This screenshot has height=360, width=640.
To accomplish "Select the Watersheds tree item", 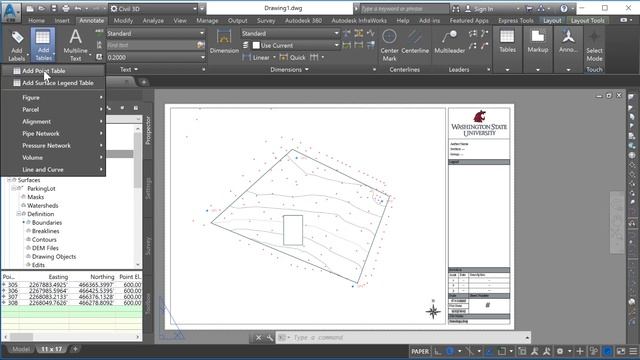I will click(x=42, y=206).
